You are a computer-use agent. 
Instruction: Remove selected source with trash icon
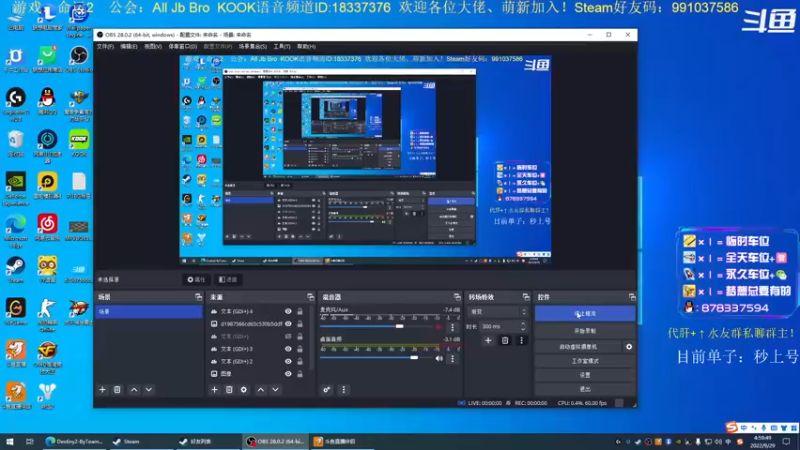(229, 390)
